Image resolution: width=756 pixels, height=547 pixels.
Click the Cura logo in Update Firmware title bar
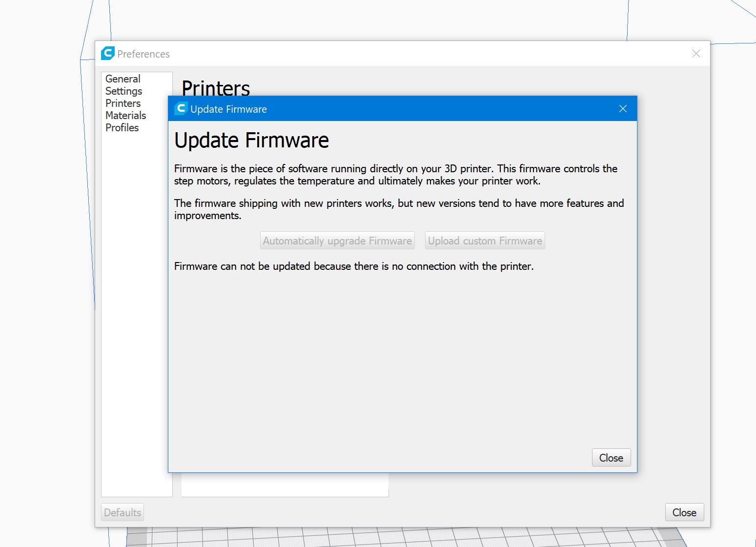coord(181,108)
